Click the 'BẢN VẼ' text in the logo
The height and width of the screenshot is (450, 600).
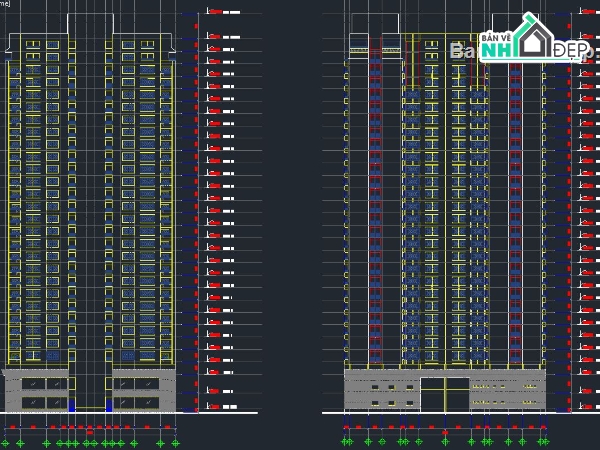[496, 38]
